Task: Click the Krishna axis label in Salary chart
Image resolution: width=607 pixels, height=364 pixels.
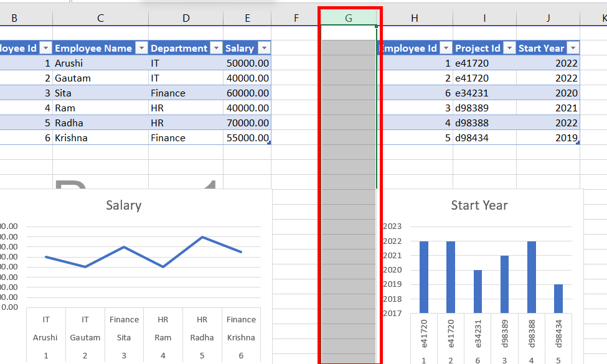Action: (241, 337)
